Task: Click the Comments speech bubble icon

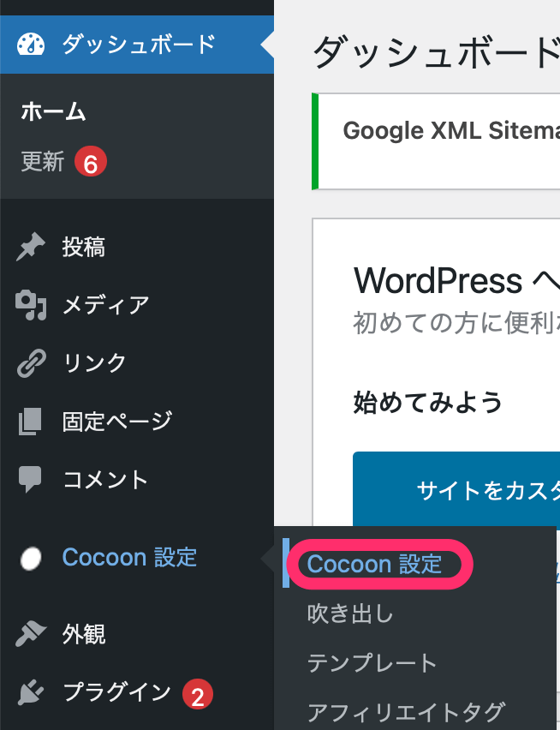Action: 30,479
